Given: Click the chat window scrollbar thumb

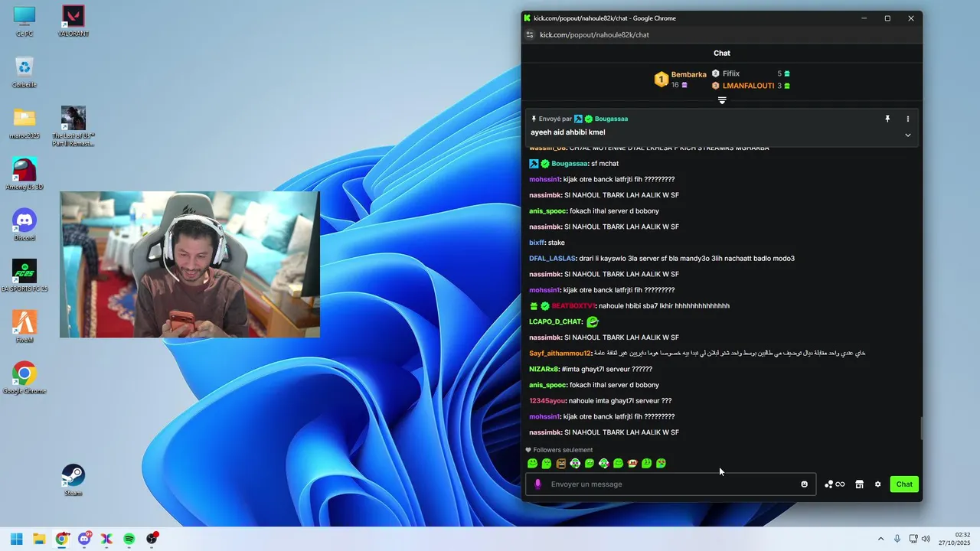Looking at the screenshot, I should [x=921, y=429].
